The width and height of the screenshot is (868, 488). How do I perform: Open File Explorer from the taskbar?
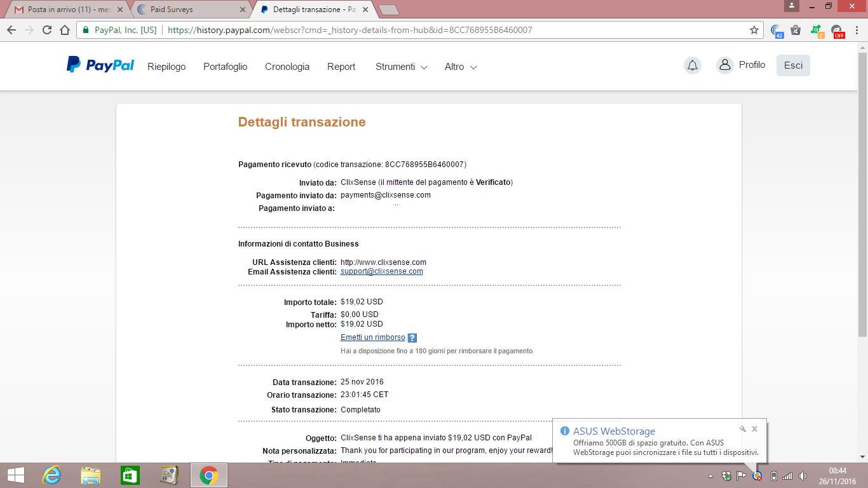(91, 475)
